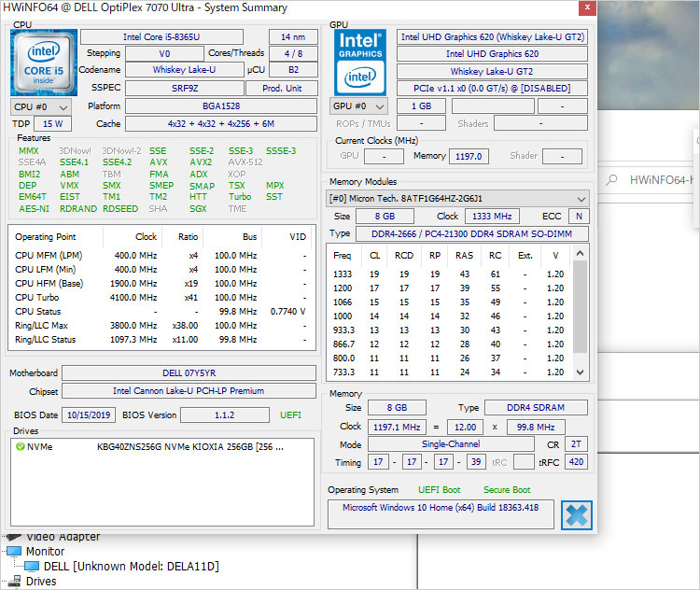700x590 pixels.
Task: Click the green UEFI label
Action: 290,414
